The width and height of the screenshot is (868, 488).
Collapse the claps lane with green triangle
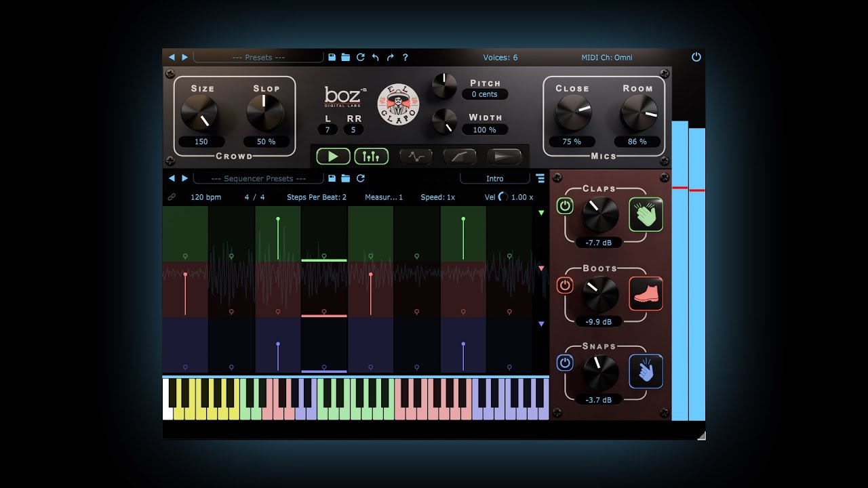tap(541, 213)
